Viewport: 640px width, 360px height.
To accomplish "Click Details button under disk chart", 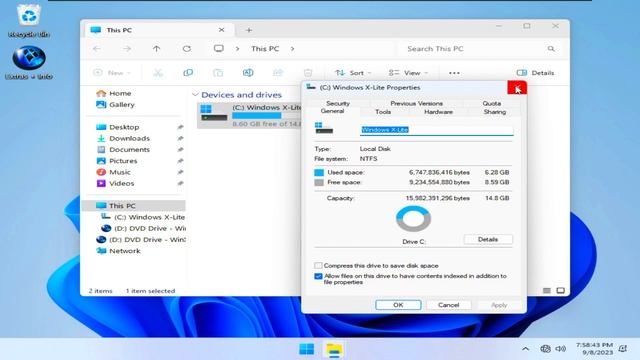I will click(x=488, y=239).
